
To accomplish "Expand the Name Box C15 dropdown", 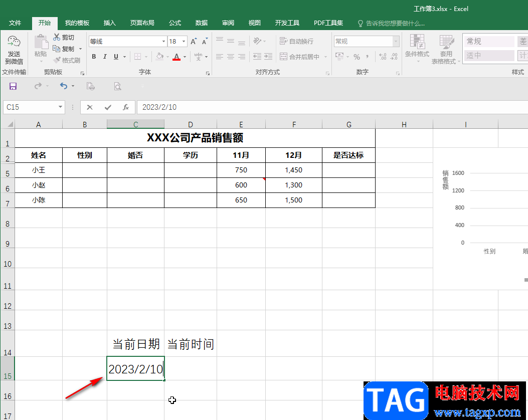I will pos(60,107).
